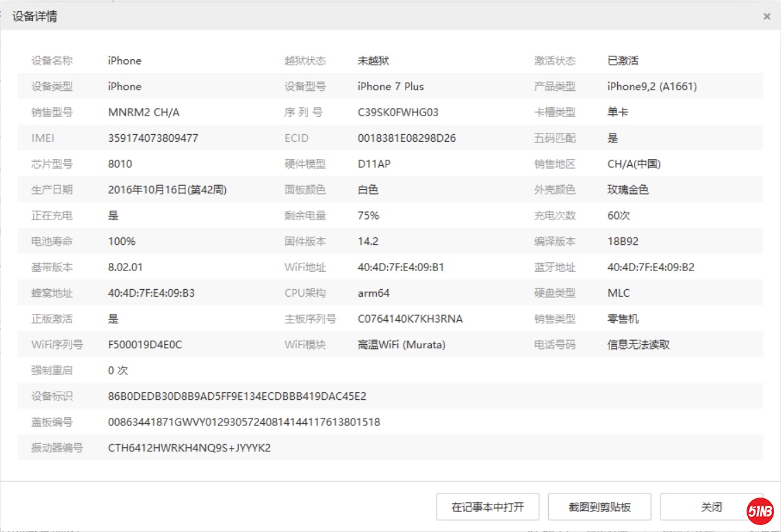Viewport: 781px width, 532px height.
Task: Select phone number value 信息无法读取
Action: tap(638, 345)
